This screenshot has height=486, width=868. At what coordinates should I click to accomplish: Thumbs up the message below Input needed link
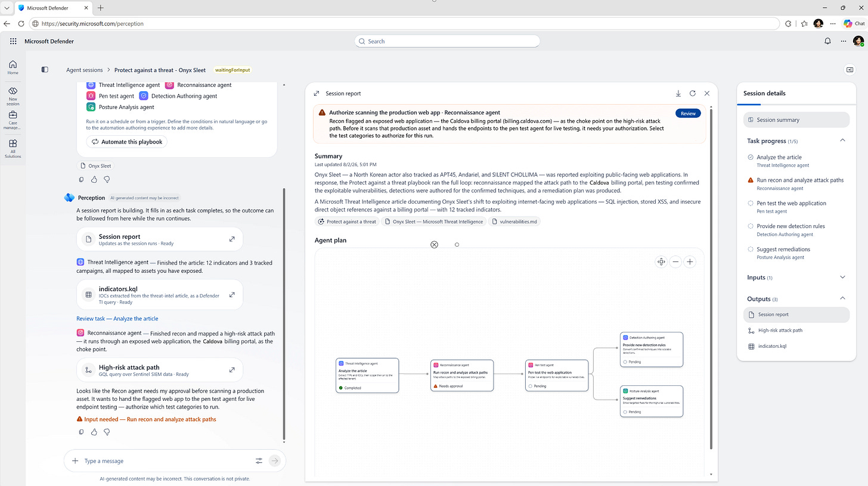(94, 432)
